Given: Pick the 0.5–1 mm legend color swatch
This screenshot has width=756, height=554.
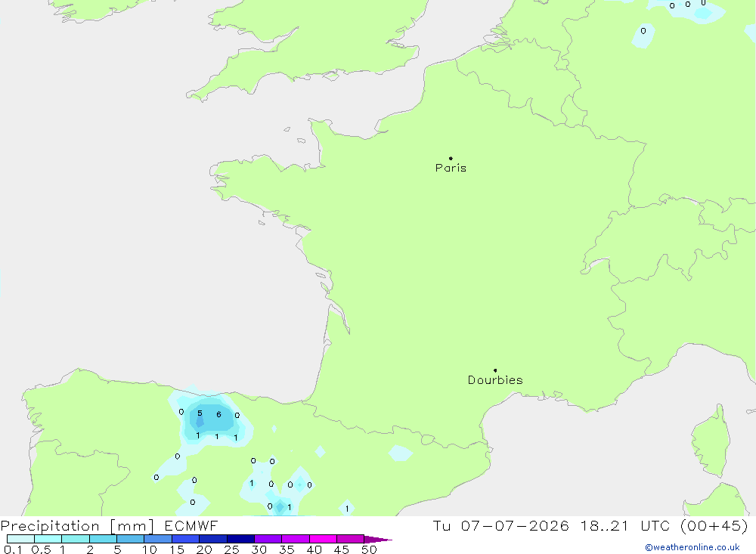Looking at the screenshot, I should click(48, 539).
